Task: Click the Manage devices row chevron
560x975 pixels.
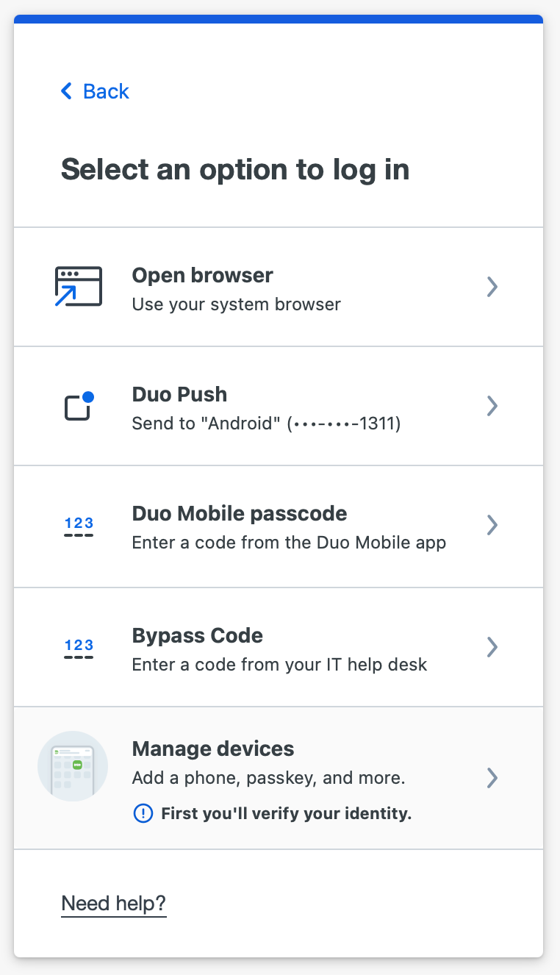Action: (x=492, y=778)
